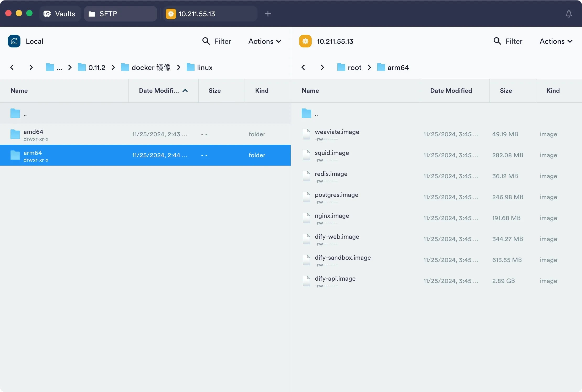
Task: Click the remote host 10.211.55.13 gear icon
Action: 305,41
